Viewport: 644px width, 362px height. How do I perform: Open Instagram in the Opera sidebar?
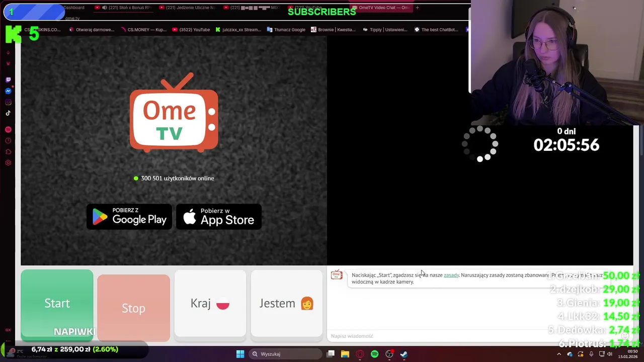click(8, 102)
